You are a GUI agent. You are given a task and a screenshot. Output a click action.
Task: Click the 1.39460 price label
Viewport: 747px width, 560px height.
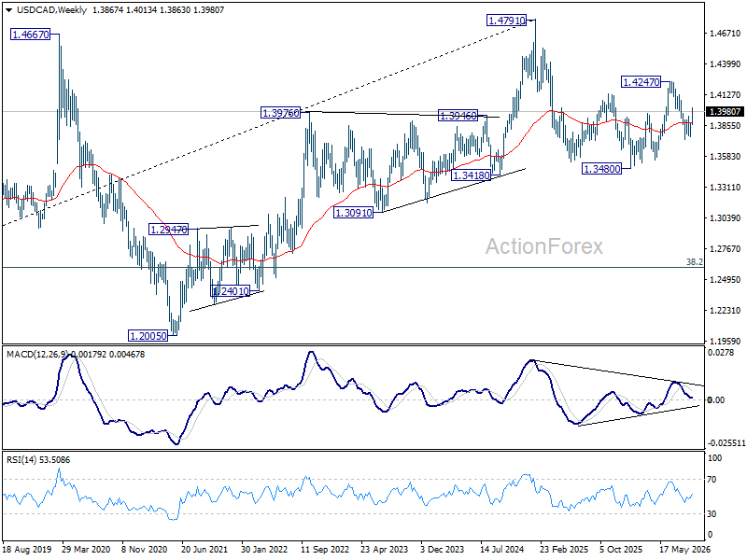(x=458, y=116)
